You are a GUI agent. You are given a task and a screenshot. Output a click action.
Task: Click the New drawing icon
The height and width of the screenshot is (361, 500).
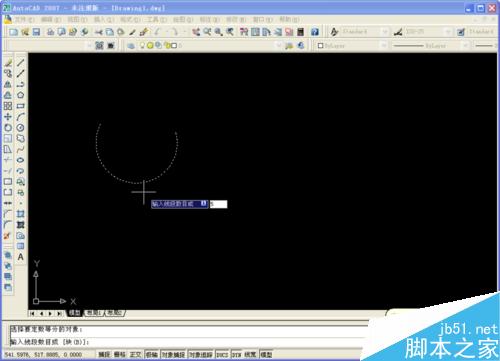point(14,32)
